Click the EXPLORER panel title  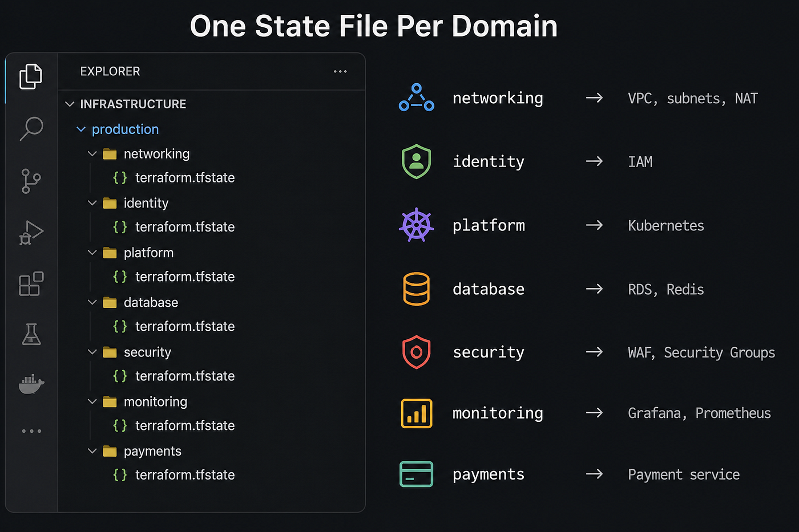(110, 71)
